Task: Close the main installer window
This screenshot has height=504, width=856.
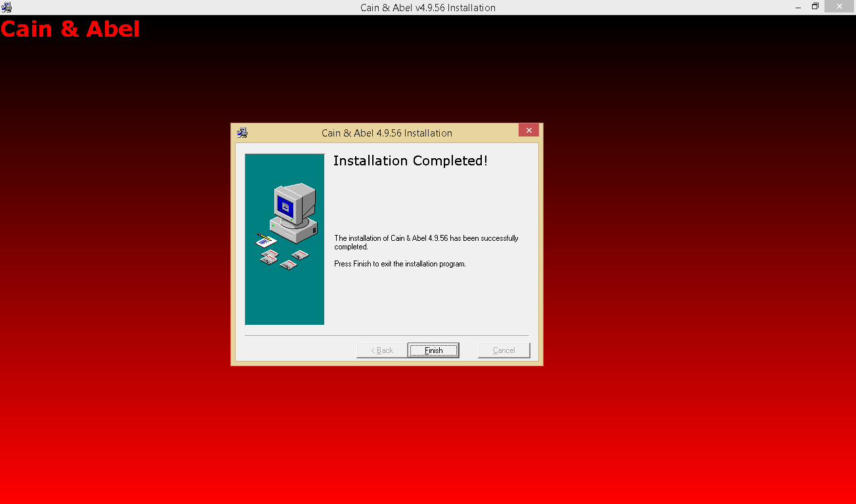Action: click(x=838, y=7)
